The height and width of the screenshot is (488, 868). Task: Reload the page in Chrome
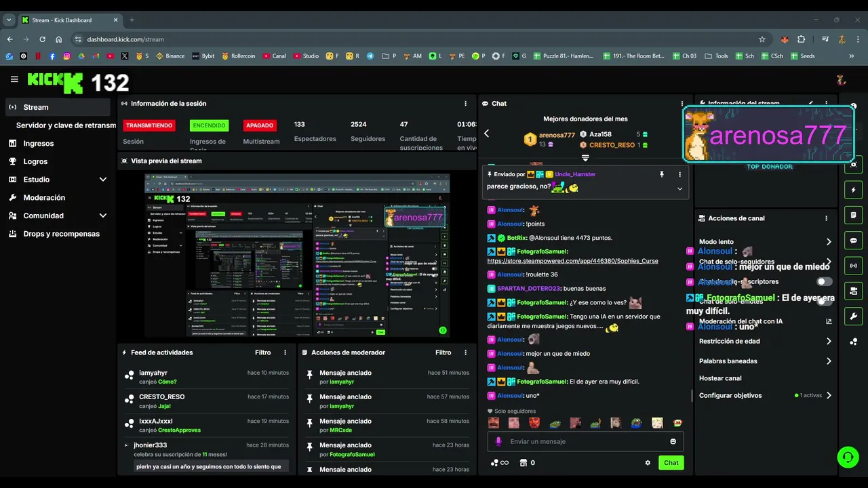click(x=42, y=39)
